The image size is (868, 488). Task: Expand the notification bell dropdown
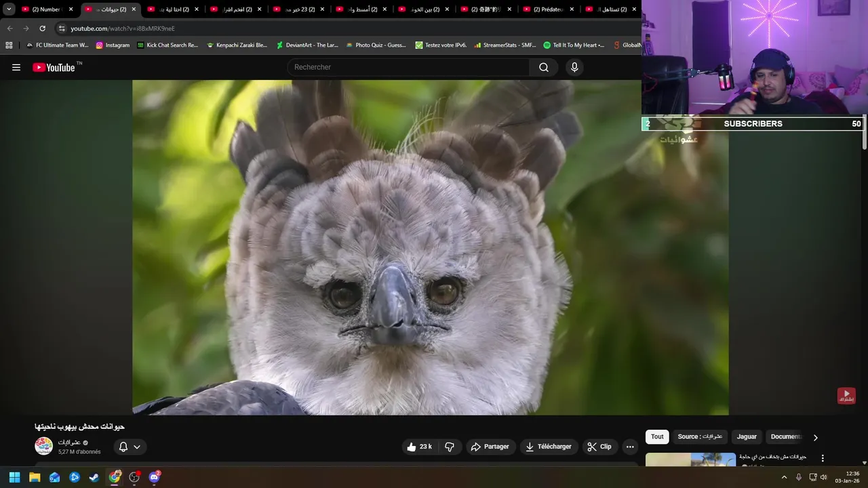pyautogui.click(x=130, y=447)
